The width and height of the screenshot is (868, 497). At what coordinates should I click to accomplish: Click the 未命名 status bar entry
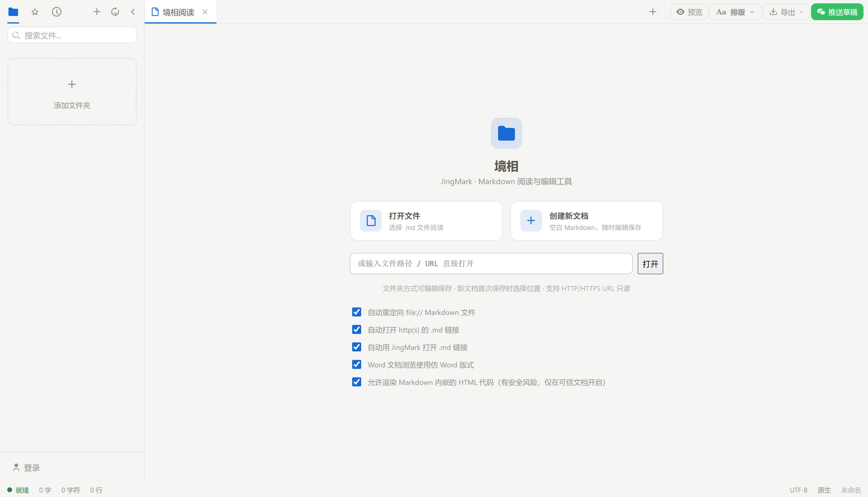coord(851,490)
